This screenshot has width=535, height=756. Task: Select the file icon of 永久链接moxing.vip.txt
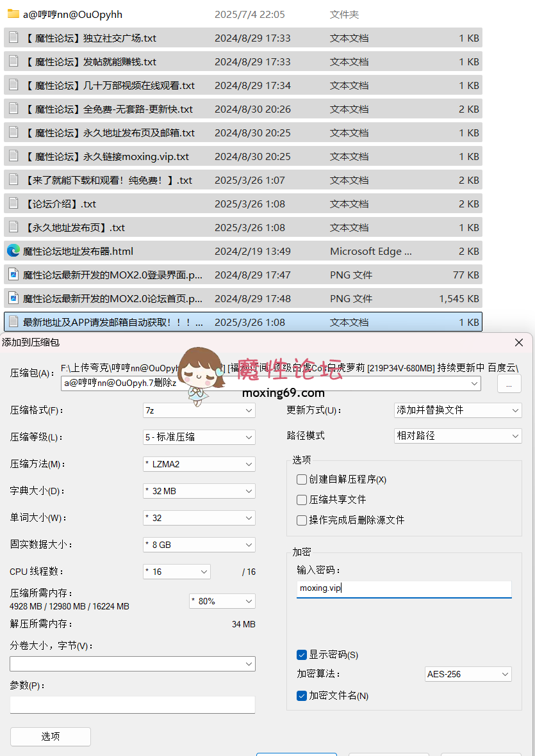(x=13, y=156)
